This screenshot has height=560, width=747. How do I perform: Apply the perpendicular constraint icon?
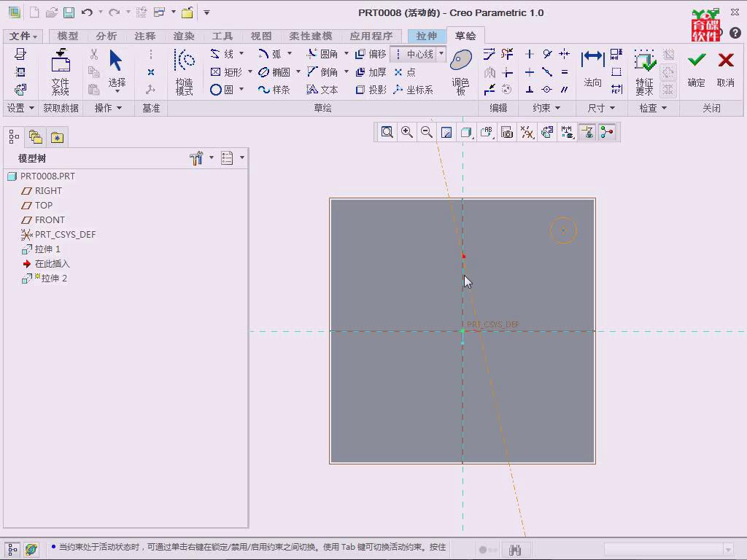pyautogui.click(x=530, y=90)
